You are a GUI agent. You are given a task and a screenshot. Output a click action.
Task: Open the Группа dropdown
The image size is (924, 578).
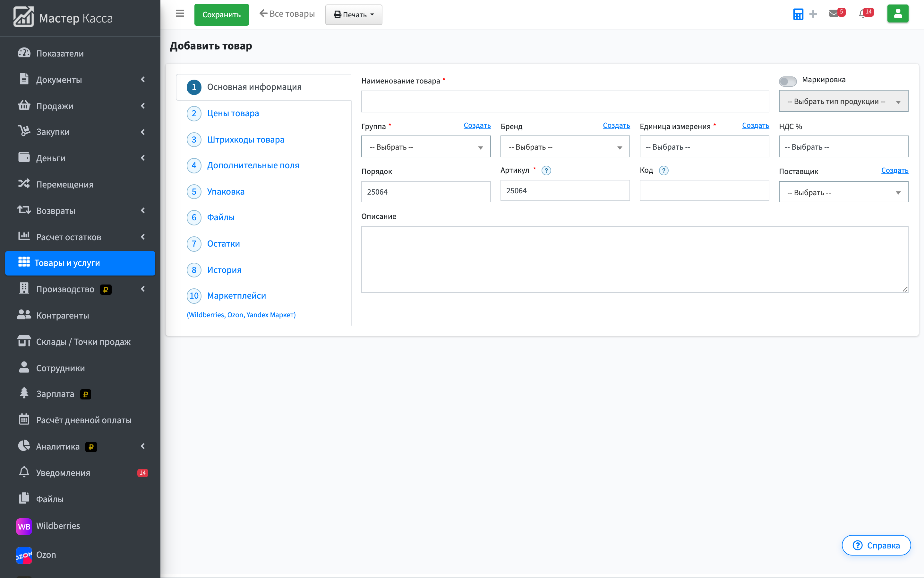(426, 147)
